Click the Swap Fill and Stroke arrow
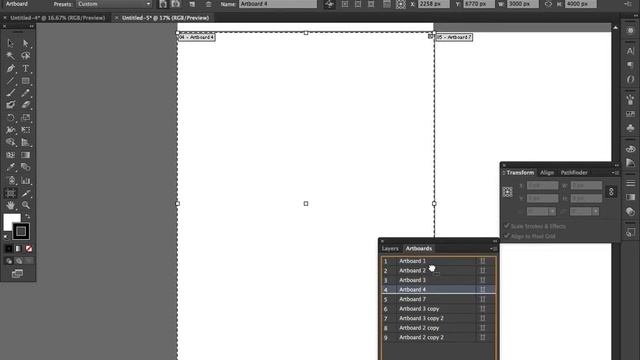This screenshot has width=640, height=360. (x=27, y=216)
